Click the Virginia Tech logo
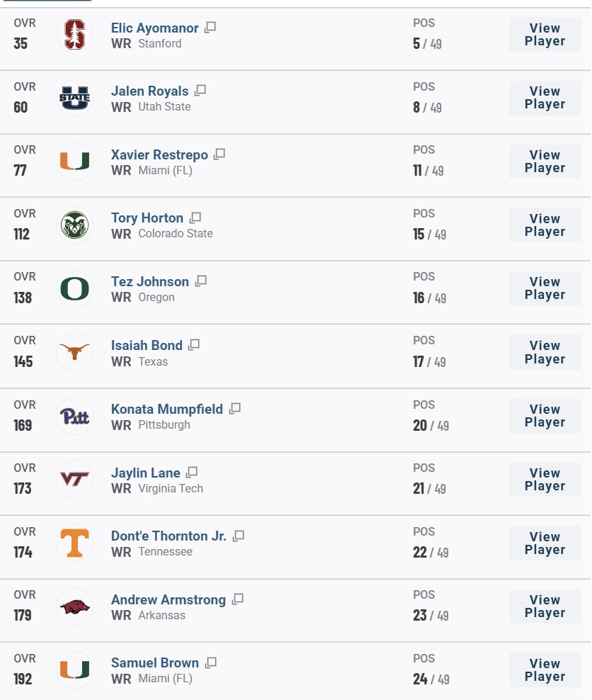The height and width of the screenshot is (700, 592). [74, 480]
